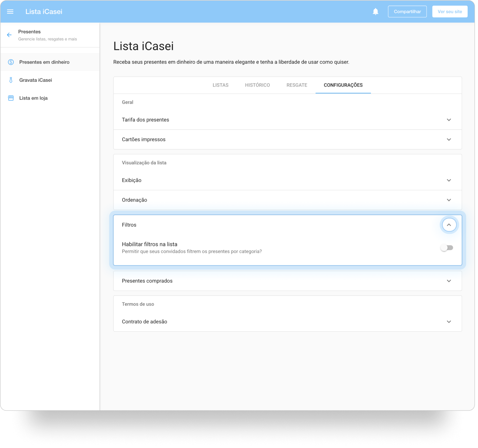This screenshot has width=478, height=448.
Task: Expand the Cartões impressos section
Action: 449,140
